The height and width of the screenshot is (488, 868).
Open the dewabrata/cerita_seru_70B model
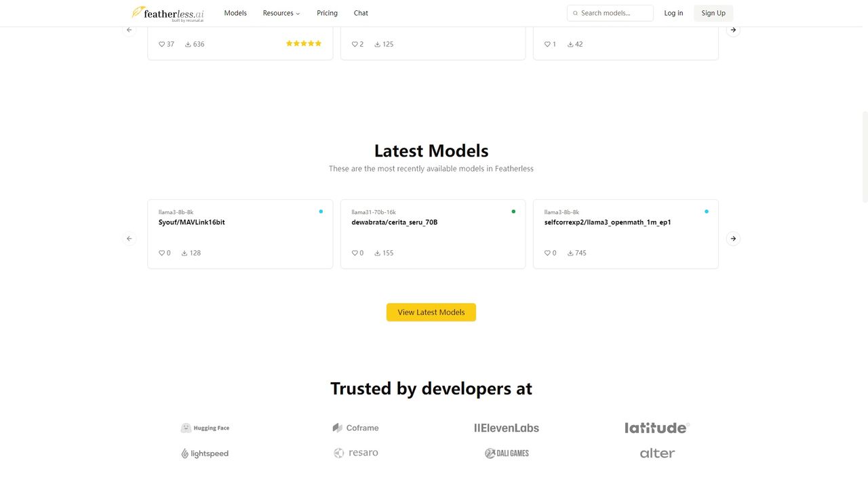(394, 222)
